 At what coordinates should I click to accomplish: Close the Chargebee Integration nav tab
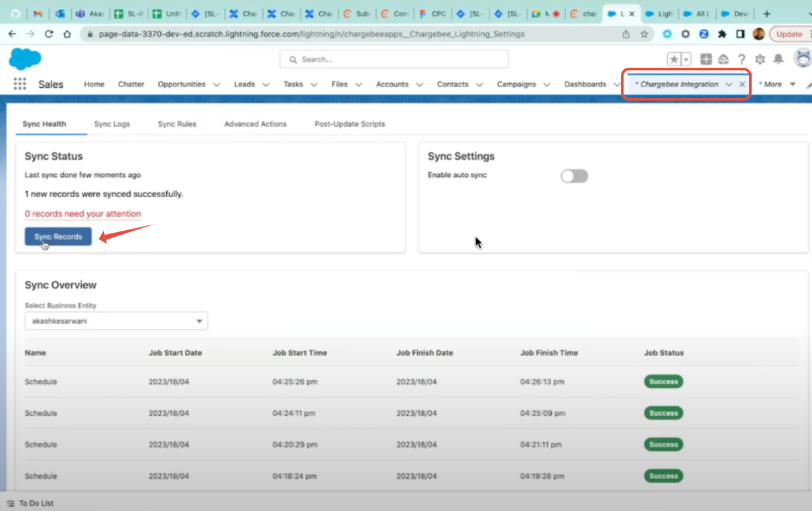(x=742, y=84)
